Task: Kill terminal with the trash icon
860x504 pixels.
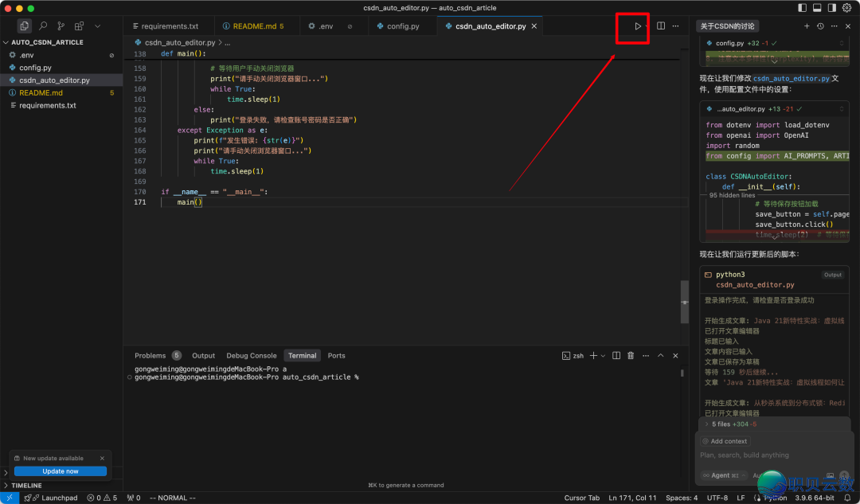Action: 631,356
